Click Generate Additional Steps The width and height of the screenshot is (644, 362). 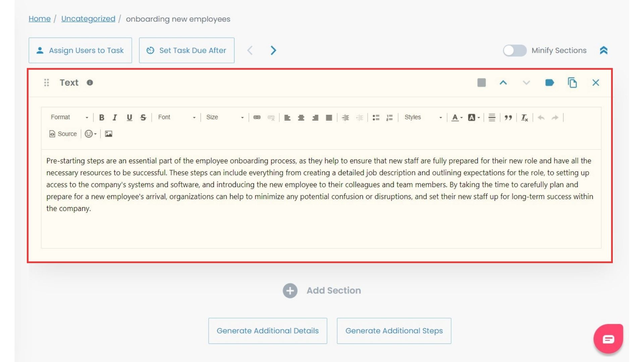[394, 330]
